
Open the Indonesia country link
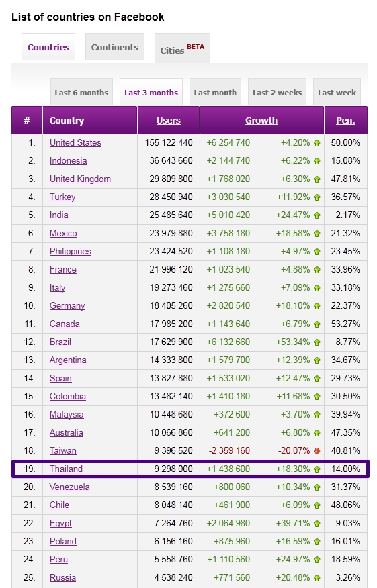pyautogui.click(x=69, y=160)
